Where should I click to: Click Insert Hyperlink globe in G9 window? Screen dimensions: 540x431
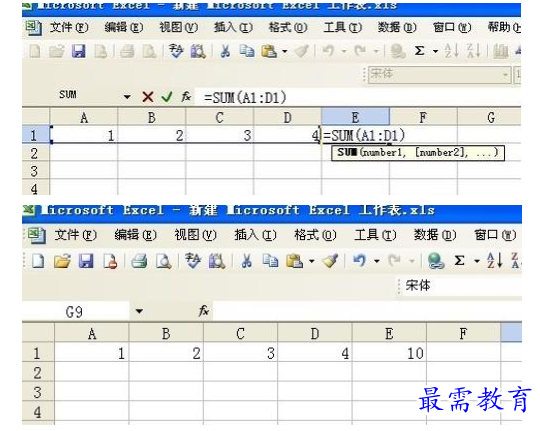click(436, 261)
